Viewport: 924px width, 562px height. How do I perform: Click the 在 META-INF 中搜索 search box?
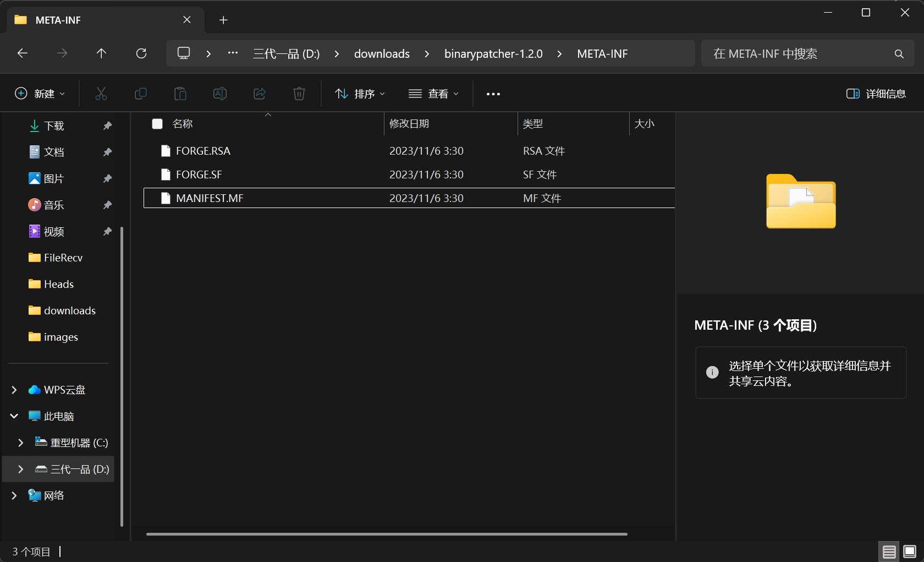tap(808, 54)
